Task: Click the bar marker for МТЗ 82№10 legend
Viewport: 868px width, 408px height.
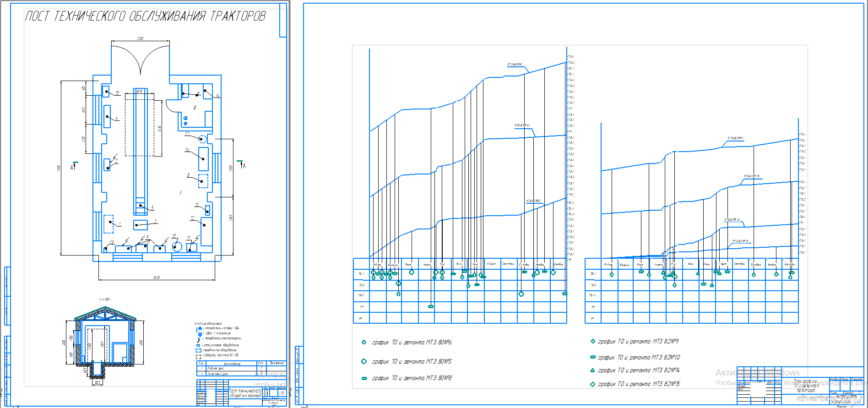Action: [x=593, y=357]
